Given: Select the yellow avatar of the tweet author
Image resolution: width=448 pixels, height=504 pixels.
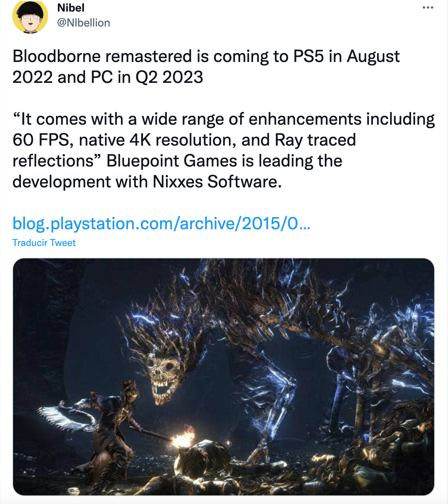Looking at the screenshot, I should [30, 16].
